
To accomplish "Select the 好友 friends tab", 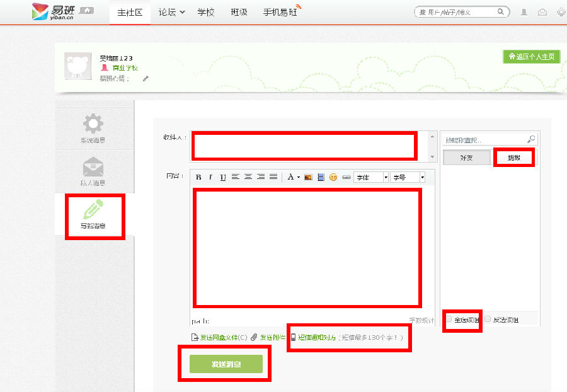I will click(x=467, y=158).
